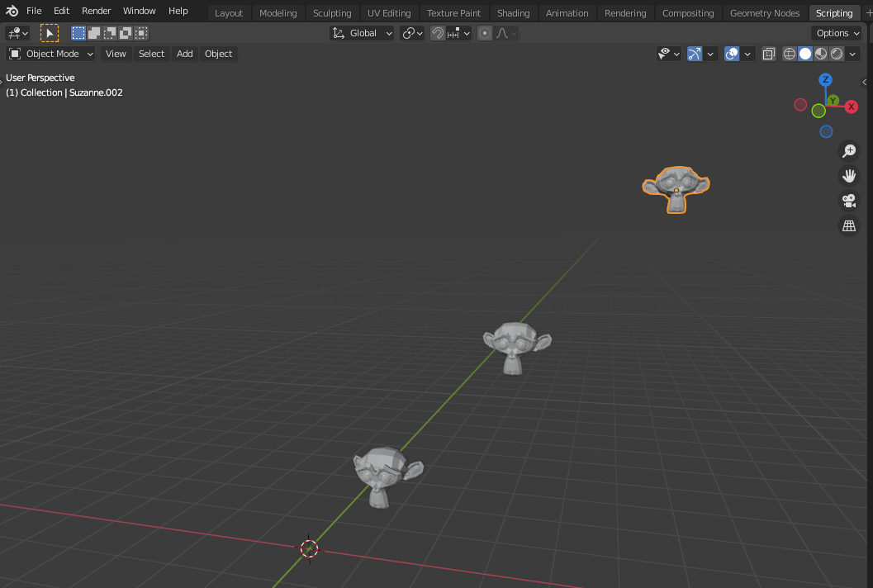Open the gizmos options dropdown arrow

pyautogui.click(x=709, y=54)
